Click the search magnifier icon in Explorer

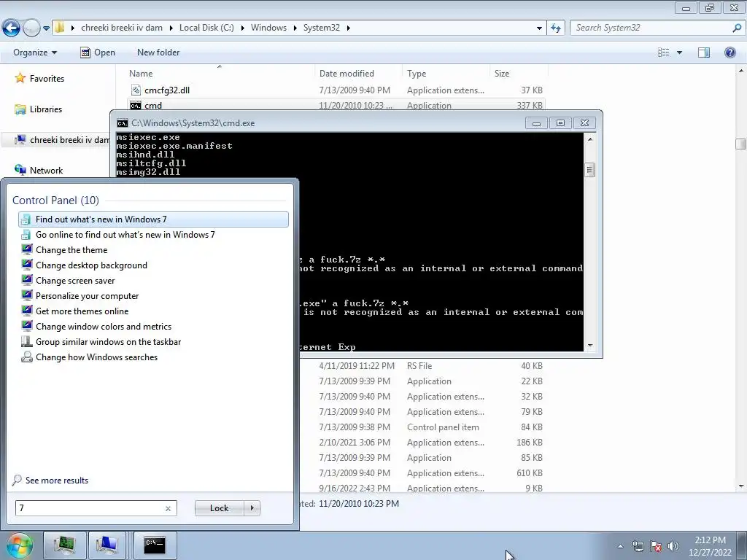pyautogui.click(x=737, y=28)
